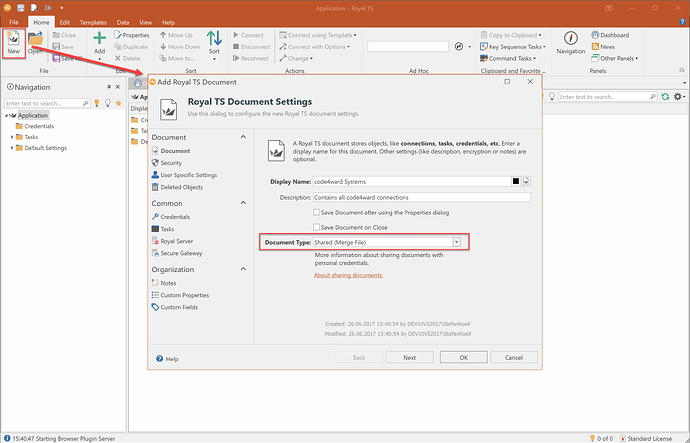Click the New document icon in ribbon
This screenshot has width=690, height=443.
click(14, 38)
